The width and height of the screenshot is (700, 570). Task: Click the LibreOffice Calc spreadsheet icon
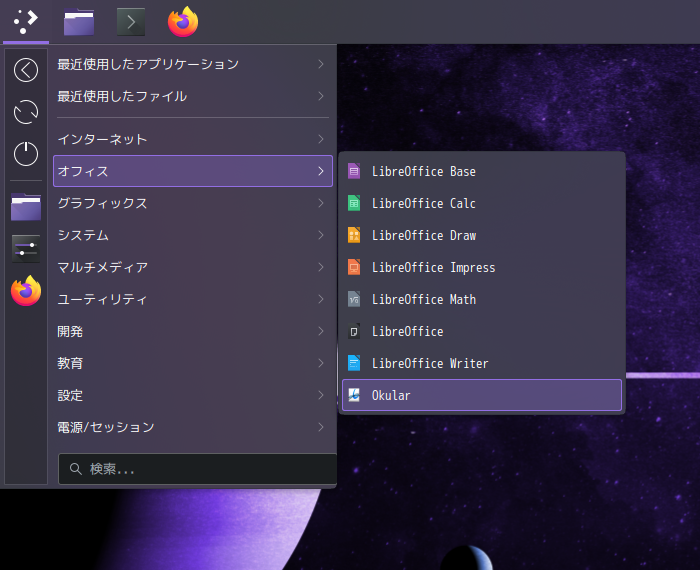pyautogui.click(x=354, y=203)
